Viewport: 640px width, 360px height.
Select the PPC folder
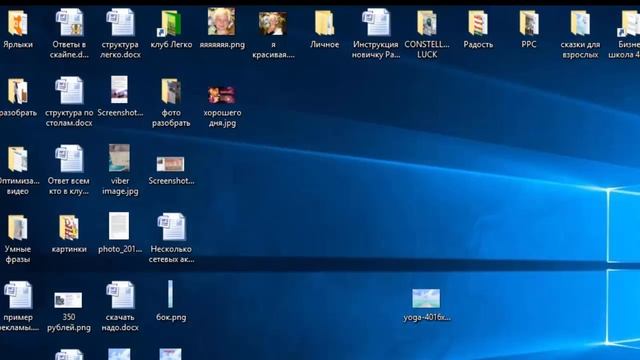pos(529,23)
